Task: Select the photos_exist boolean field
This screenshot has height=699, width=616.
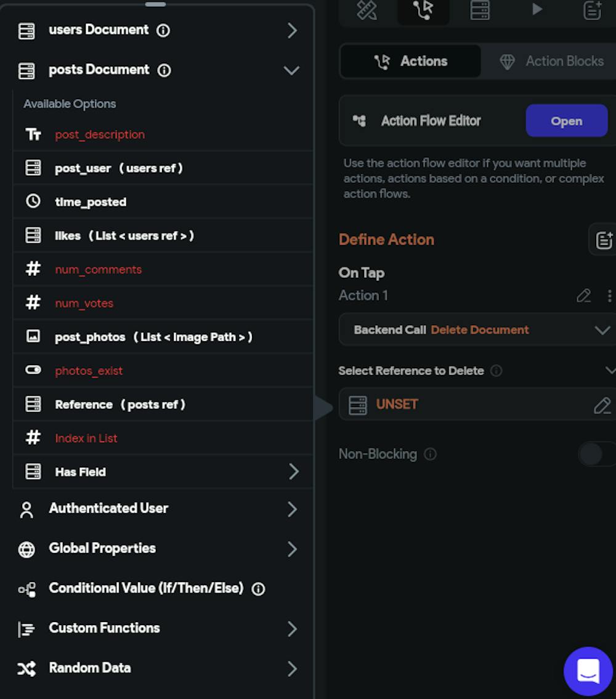Action: pyautogui.click(x=89, y=371)
